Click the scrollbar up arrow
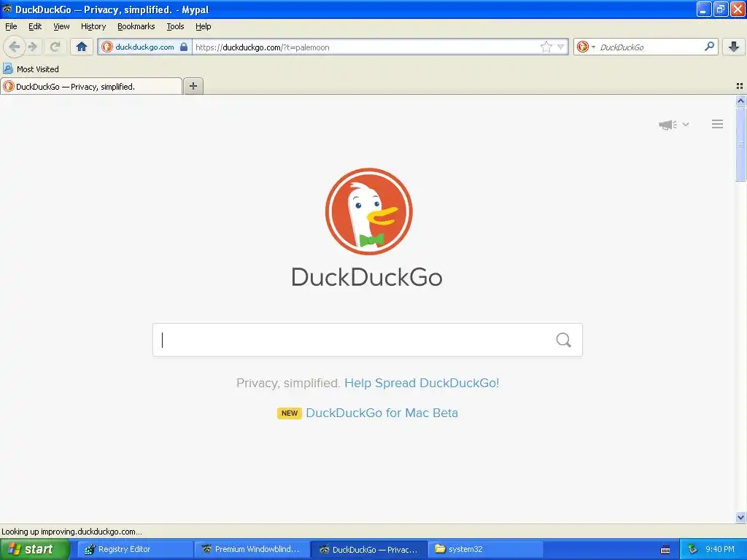The width and height of the screenshot is (747, 560). tap(740, 101)
